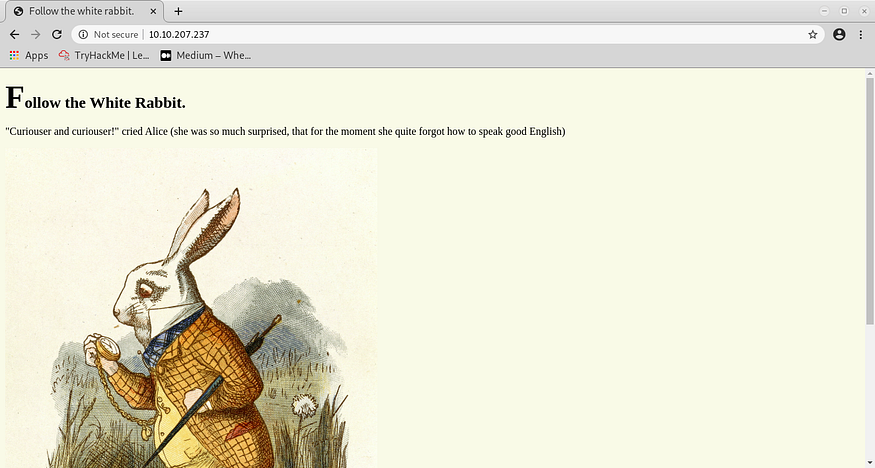Image resolution: width=875 pixels, height=468 pixels.
Task: Maximize the browser window
Action: point(844,11)
